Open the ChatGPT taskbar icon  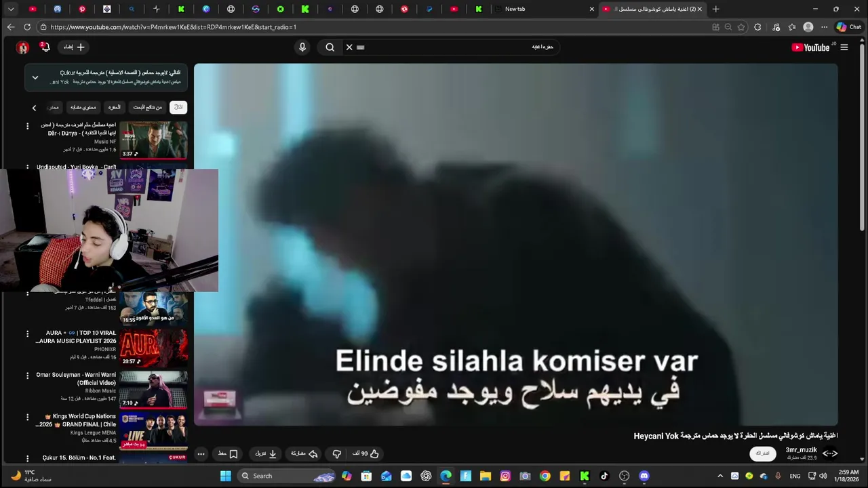coord(426,476)
